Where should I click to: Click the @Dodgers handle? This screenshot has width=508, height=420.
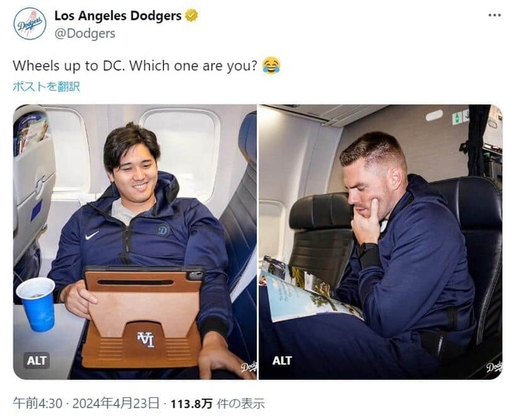(x=85, y=34)
